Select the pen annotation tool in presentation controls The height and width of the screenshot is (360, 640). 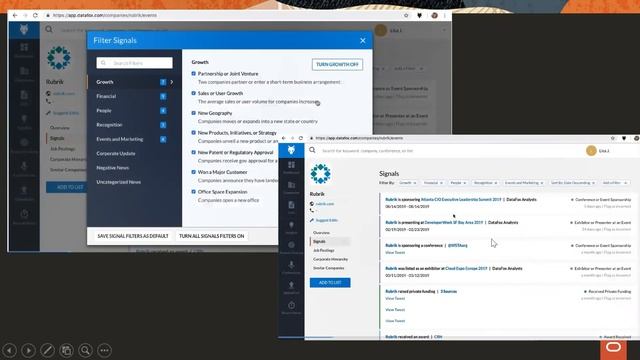47,350
